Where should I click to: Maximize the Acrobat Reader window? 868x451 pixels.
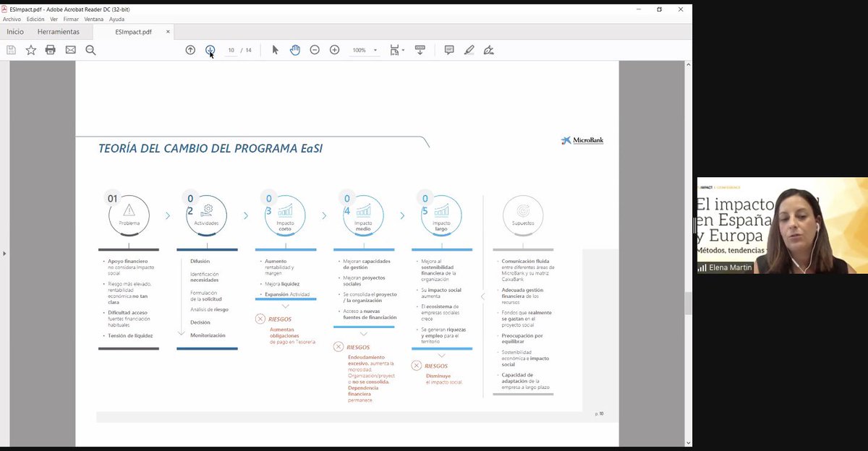(x=659, y=9)
